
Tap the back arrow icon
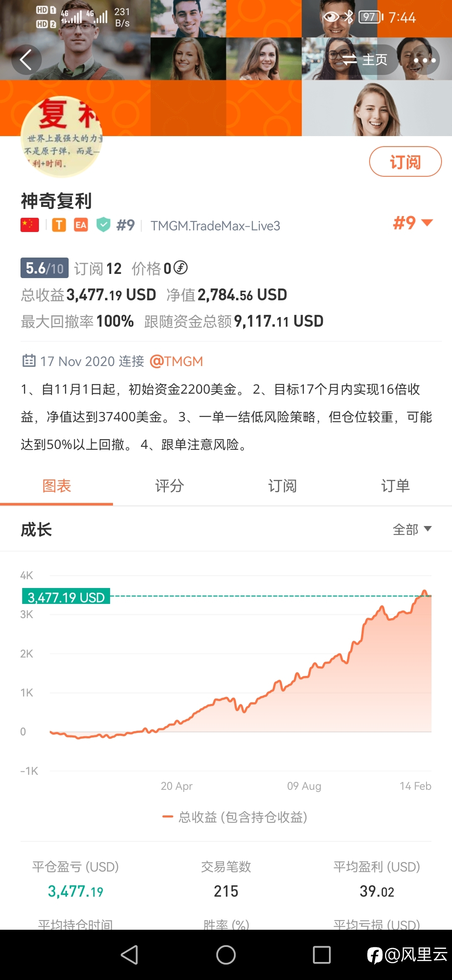click(26, 60)
